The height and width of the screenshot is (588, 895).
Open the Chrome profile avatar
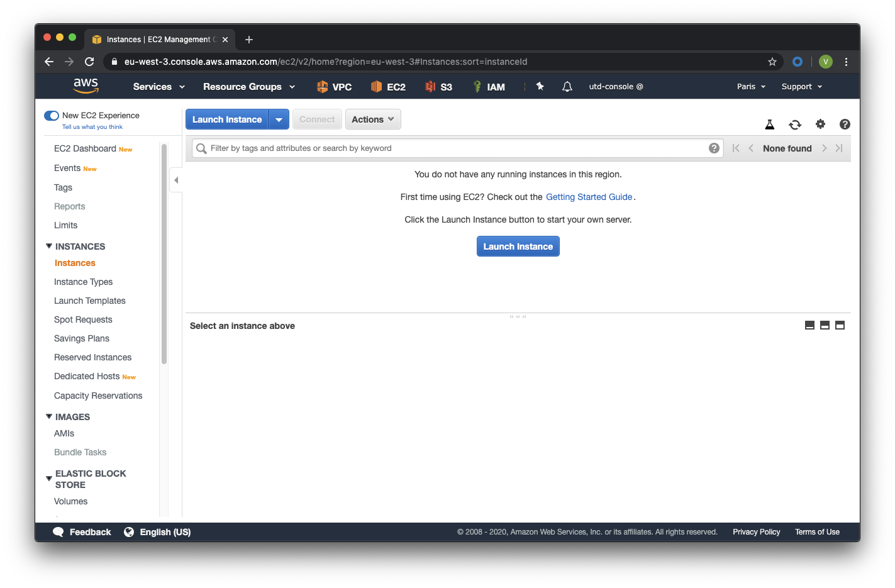click(826, 62)
